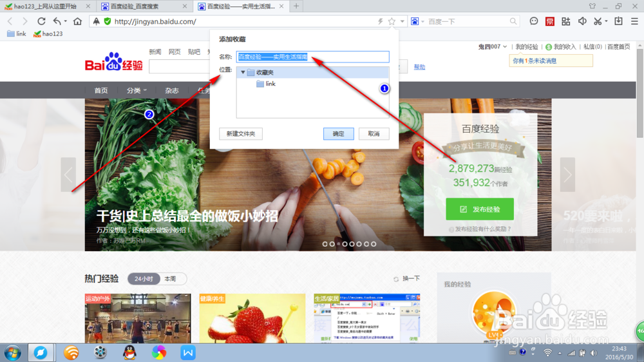The height and width of the screenshot is (362, 644).
Task: Click the 换一下 refresh link
Action: click(406, 279)
